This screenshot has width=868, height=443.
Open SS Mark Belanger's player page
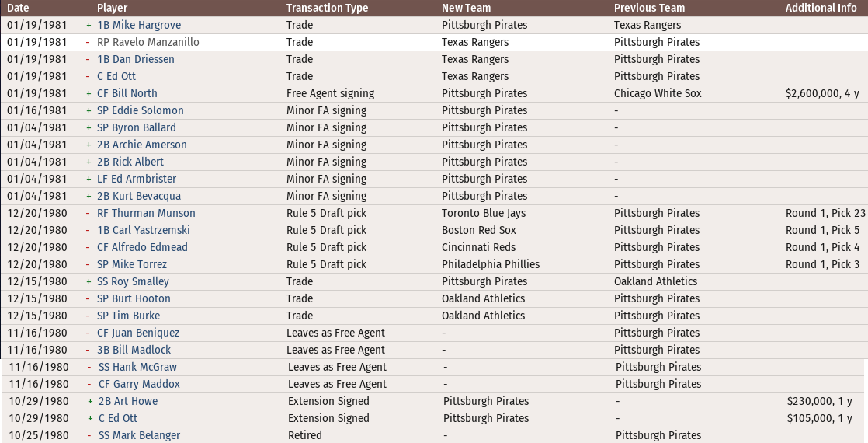(139, 435)
